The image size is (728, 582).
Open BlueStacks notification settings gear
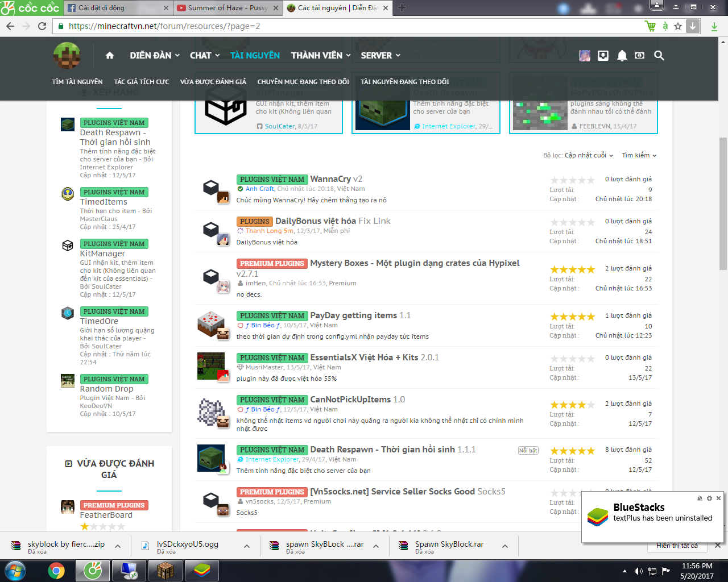point(709,498)
